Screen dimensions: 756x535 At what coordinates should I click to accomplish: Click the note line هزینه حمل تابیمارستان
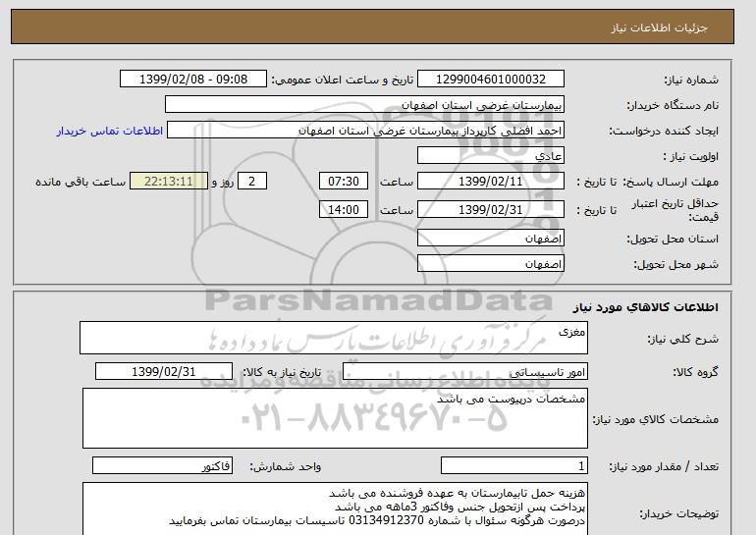[458, 493]
